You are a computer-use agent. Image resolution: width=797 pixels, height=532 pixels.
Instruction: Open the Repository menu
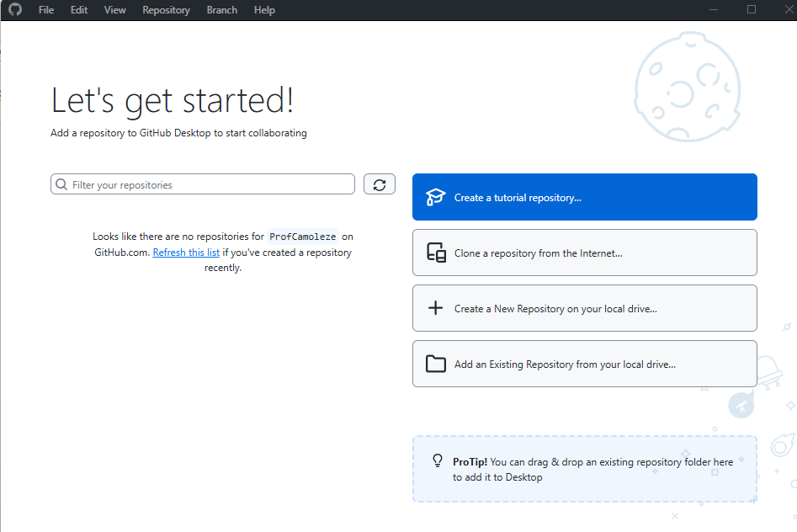click(x=166, y=10)
